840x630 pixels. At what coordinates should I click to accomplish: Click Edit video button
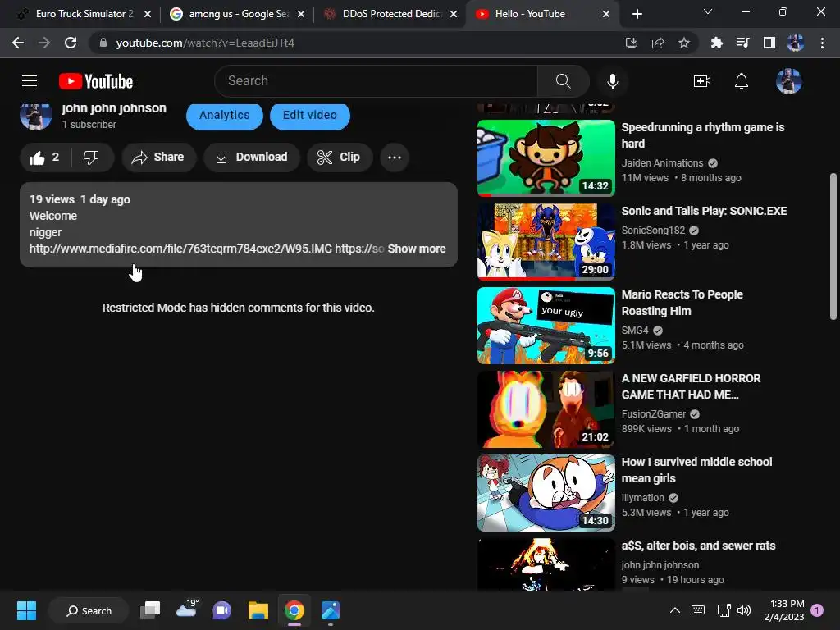point(309,115)
